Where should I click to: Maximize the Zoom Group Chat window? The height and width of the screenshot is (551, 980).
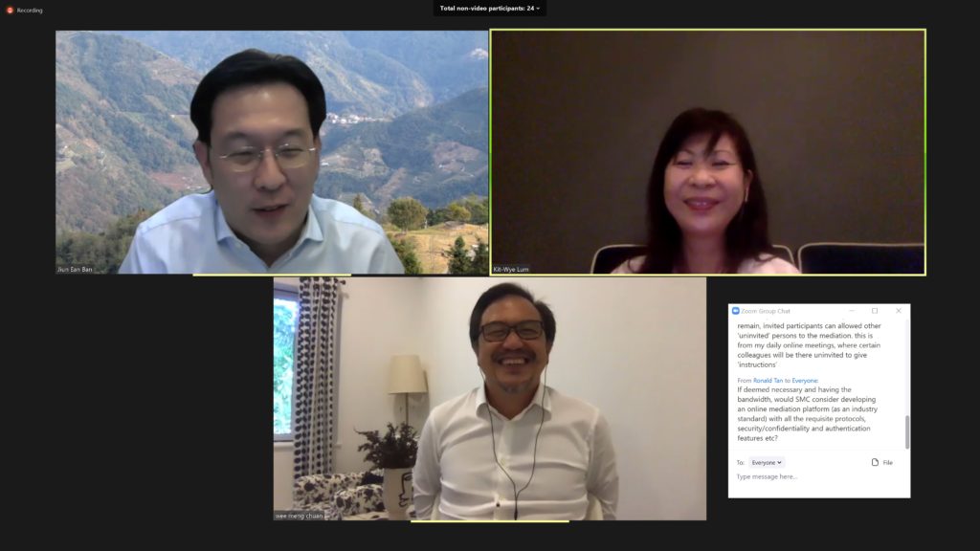[x=875, y=311]
